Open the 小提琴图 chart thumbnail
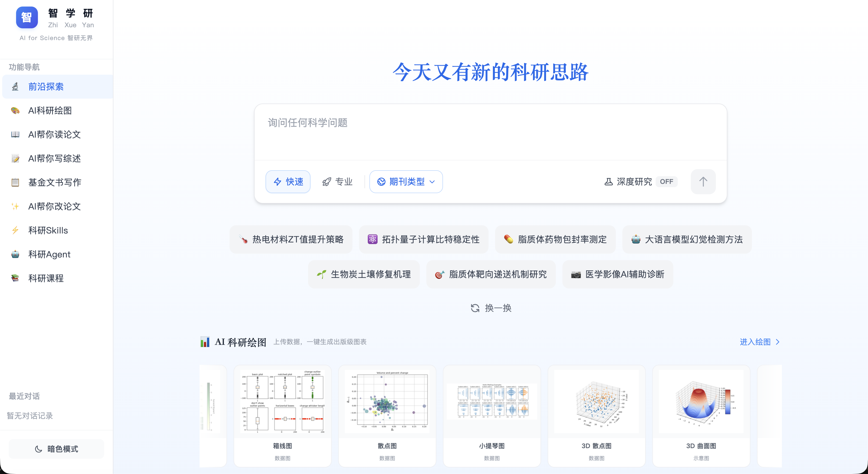 click(x=492, y=402)
